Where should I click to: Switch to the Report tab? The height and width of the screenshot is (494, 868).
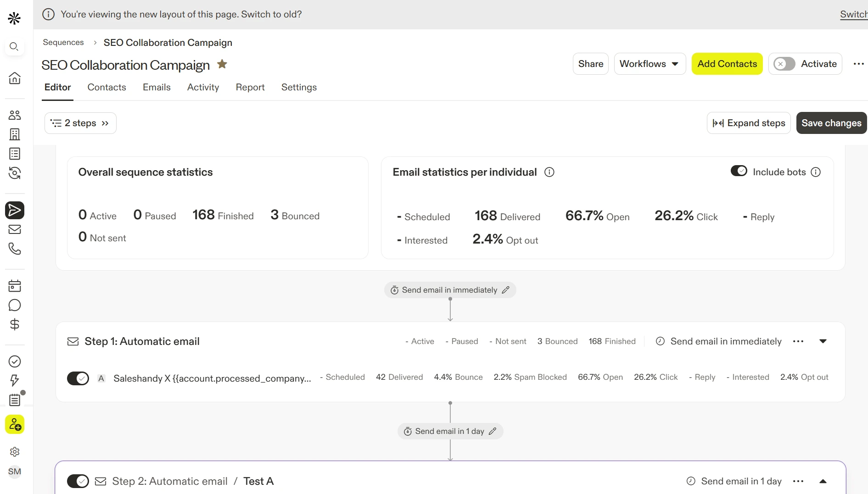250,87
